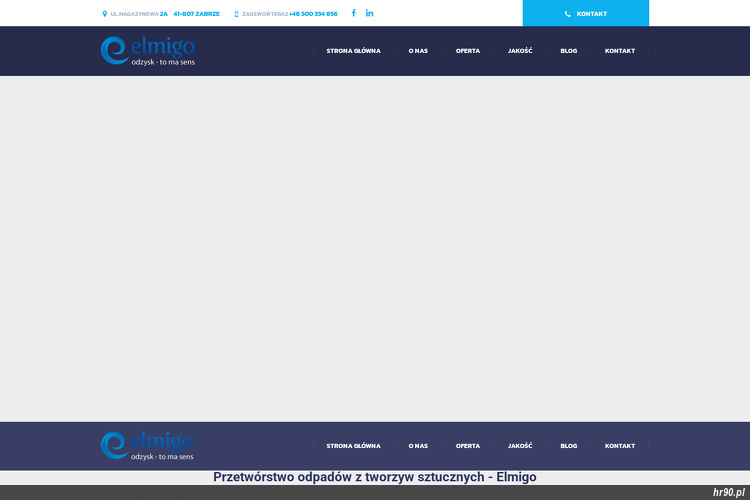The height and width of the screenshot is (500, 750).
Task: Open OFERTA in the header menu
Action: coord(468,51)
